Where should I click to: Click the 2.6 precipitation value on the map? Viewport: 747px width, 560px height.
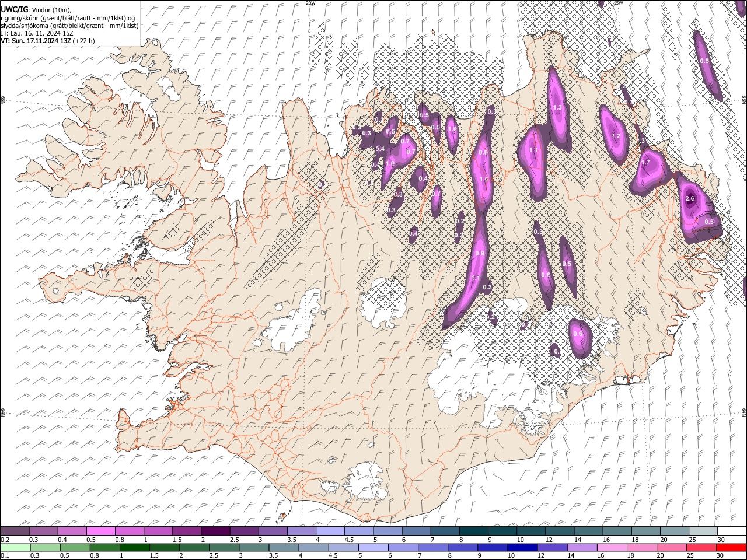tap(690, 199)
